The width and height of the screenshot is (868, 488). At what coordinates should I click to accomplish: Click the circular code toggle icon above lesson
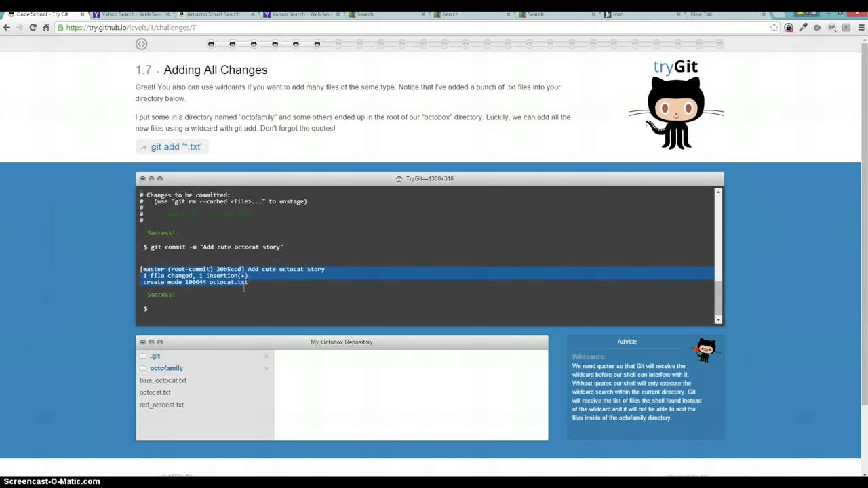pyautogui.click(x=141, y=44)
